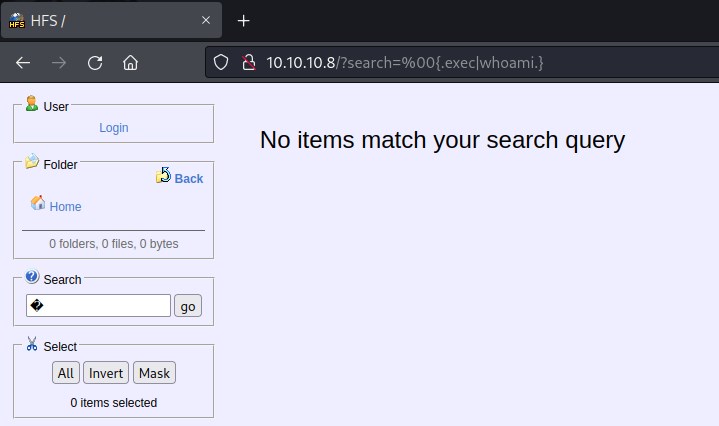719x426 pixels.
Task: Click the shield tracking protection icon
Action: pos(222,63)
